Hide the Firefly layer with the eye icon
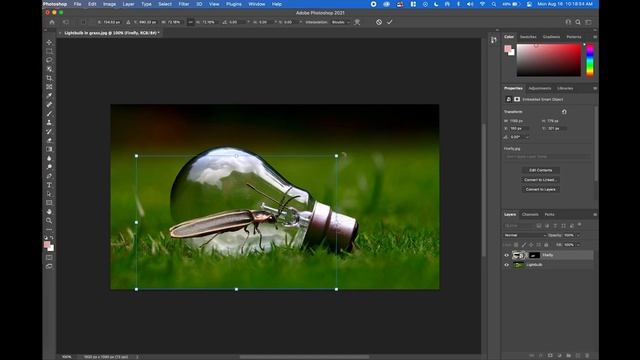This screenshot has width=640, height=360. 507,256
